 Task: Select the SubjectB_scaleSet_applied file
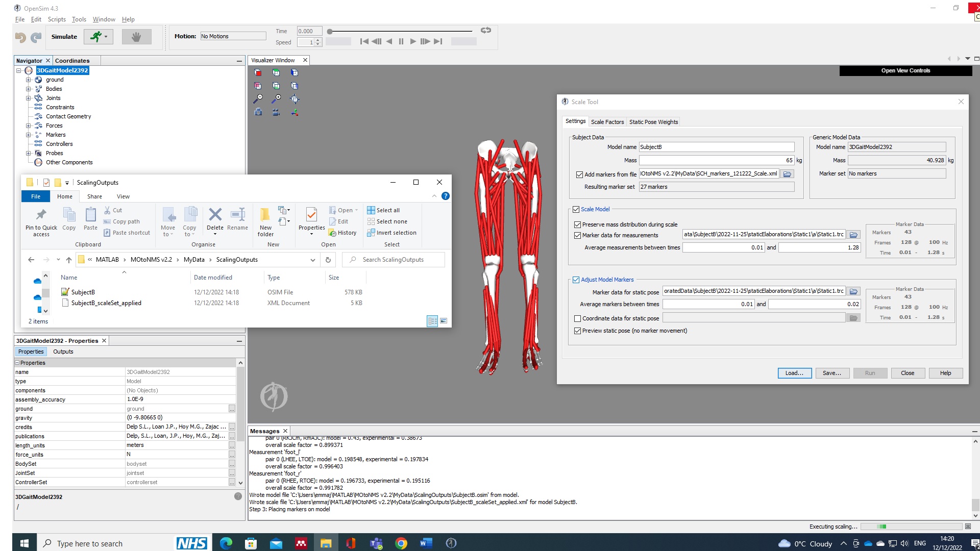(x=106, y=303)
